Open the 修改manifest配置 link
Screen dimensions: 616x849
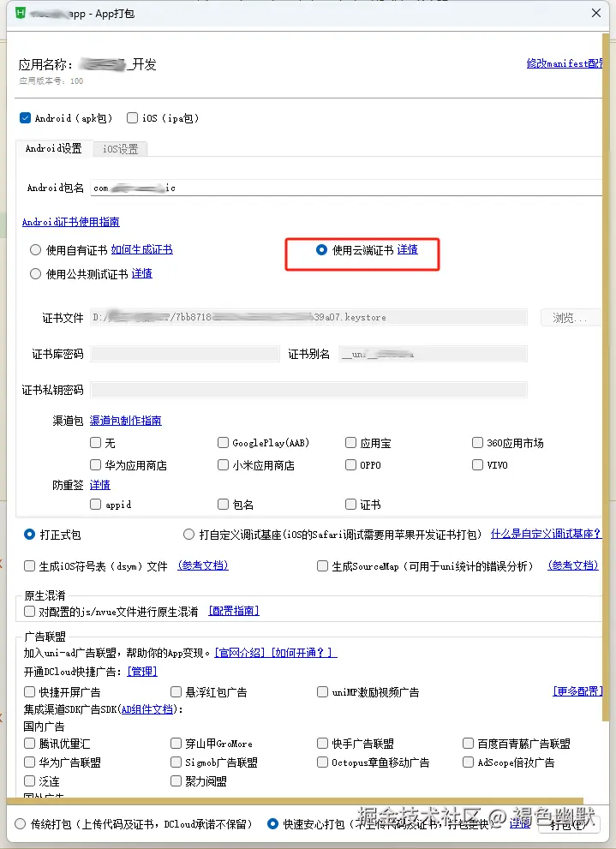(564, 63)
